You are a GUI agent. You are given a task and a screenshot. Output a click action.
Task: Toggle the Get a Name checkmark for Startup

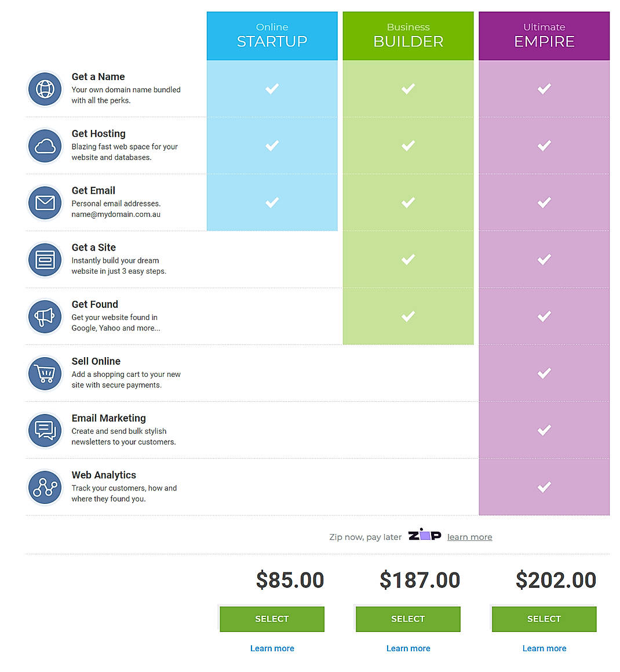pos(272,89)
